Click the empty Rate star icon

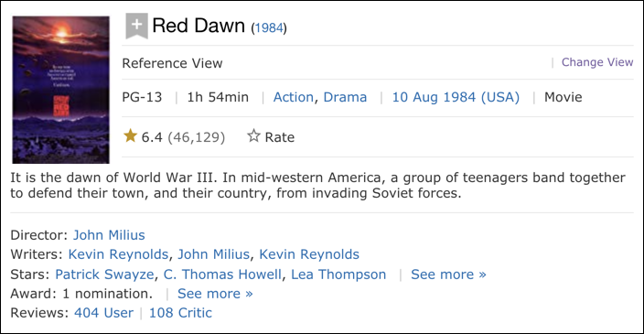(253, 136)
